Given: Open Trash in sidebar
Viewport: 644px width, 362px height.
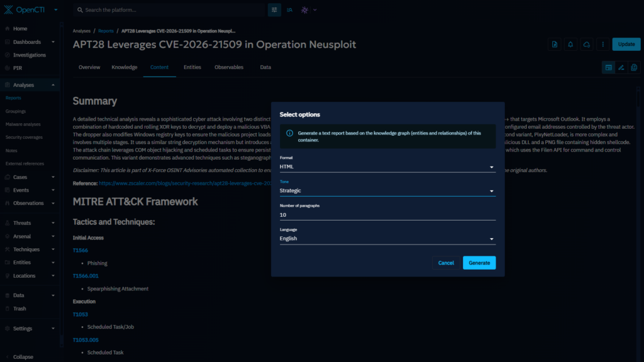Looking at the screenshot, I should 19,309.
